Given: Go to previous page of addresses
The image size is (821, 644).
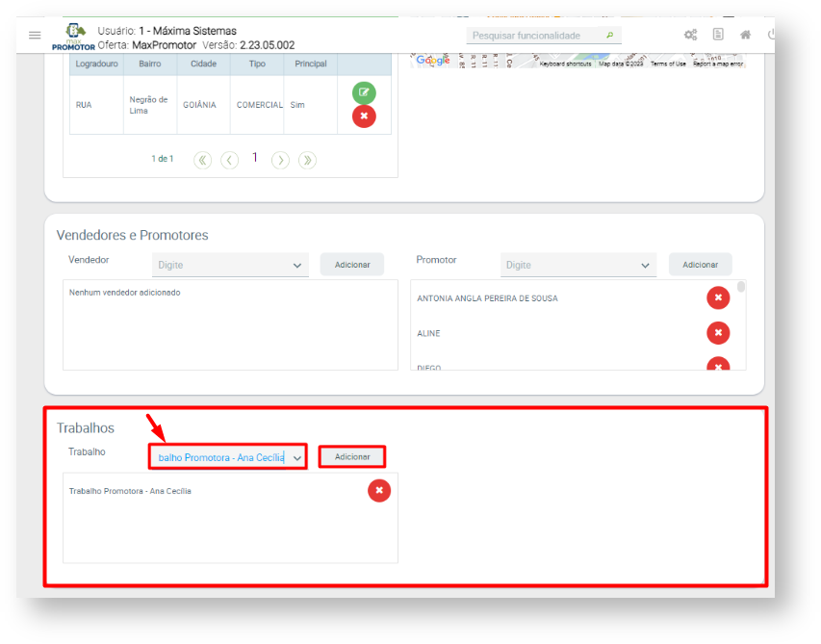Looking at the screenshot, I should coord(229,160).
